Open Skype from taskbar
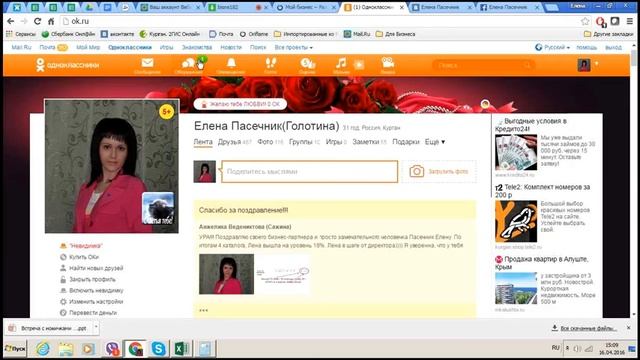 click(158, 349)
